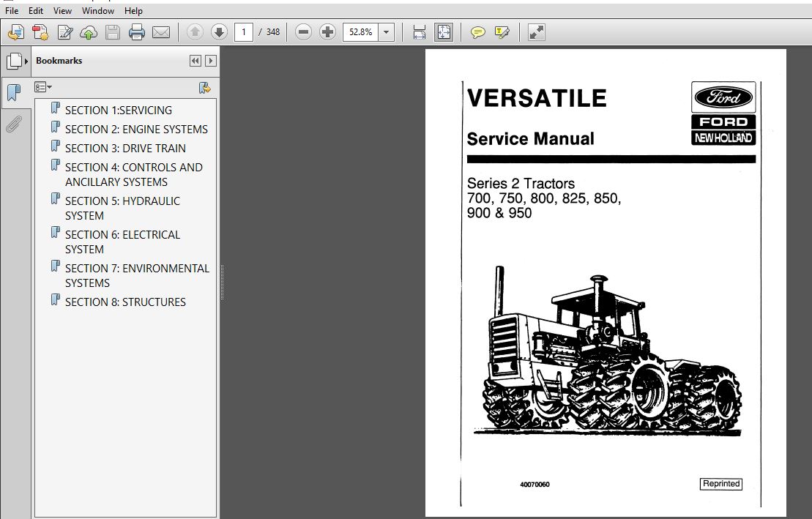Open bookmark SECTION 1:SERVICING

pyautogui.click(x=119, y=111)
